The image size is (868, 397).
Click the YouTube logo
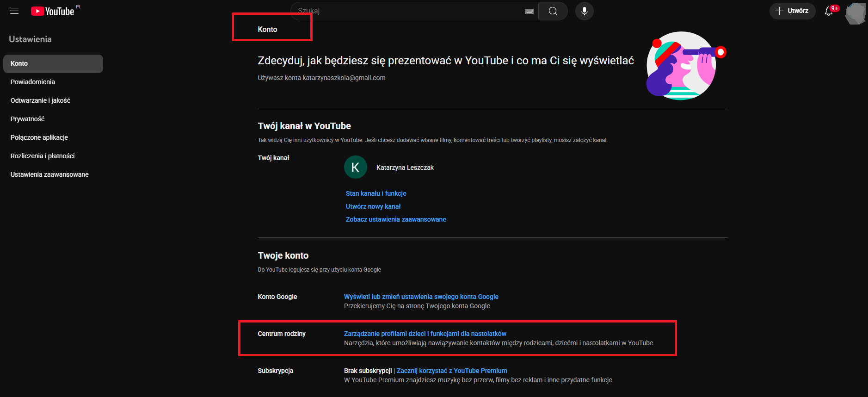(x=53, y=11)
